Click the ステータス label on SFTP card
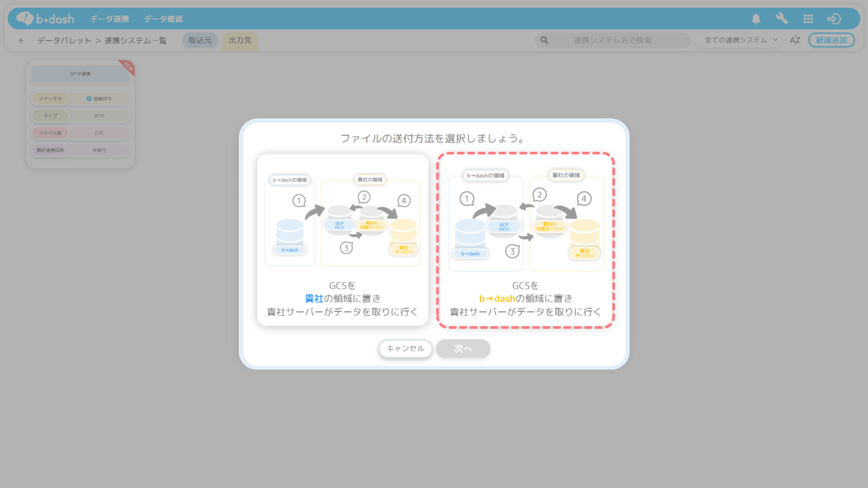Image resolution: width=868 pixels, height=488 pixels. (50, 99)
